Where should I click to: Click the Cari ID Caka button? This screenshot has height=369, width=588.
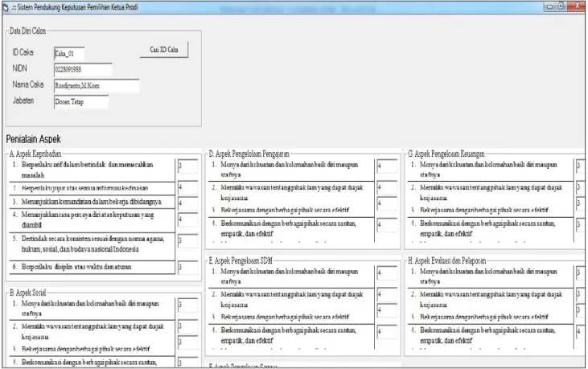(x=164, y=50)
